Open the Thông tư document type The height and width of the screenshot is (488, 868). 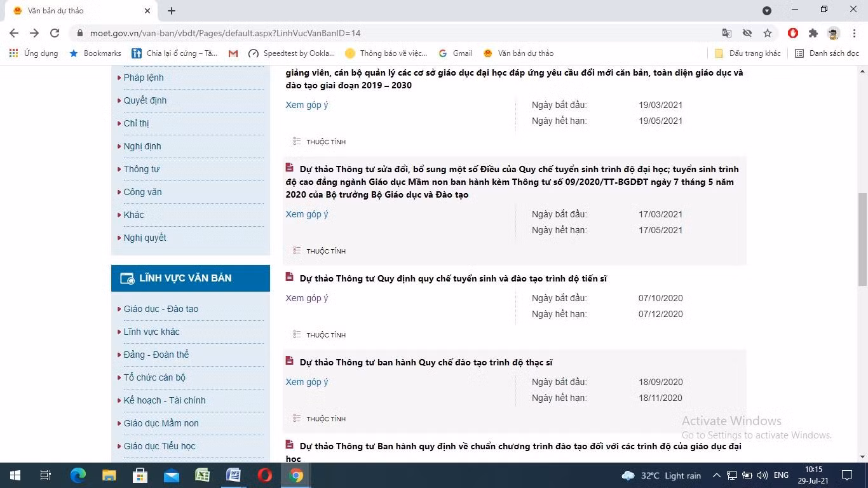pyautogui.click(x=141, y=169)
